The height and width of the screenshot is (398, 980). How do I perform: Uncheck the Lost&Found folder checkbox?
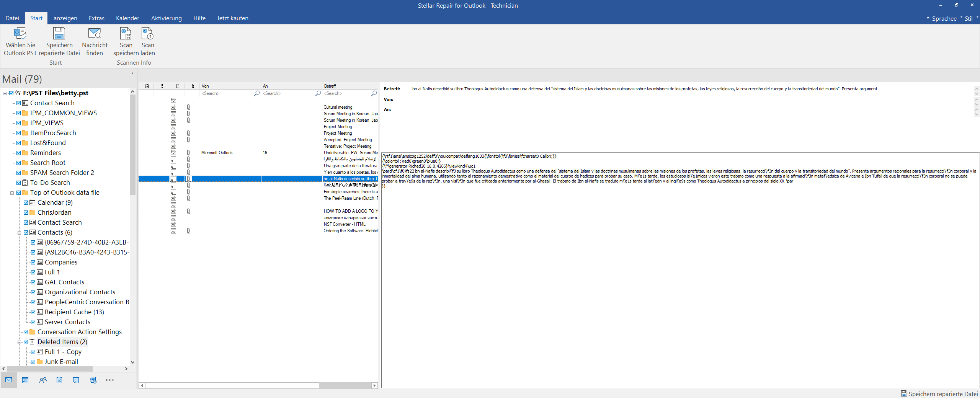pyautogui.click(x=18, y=143)
